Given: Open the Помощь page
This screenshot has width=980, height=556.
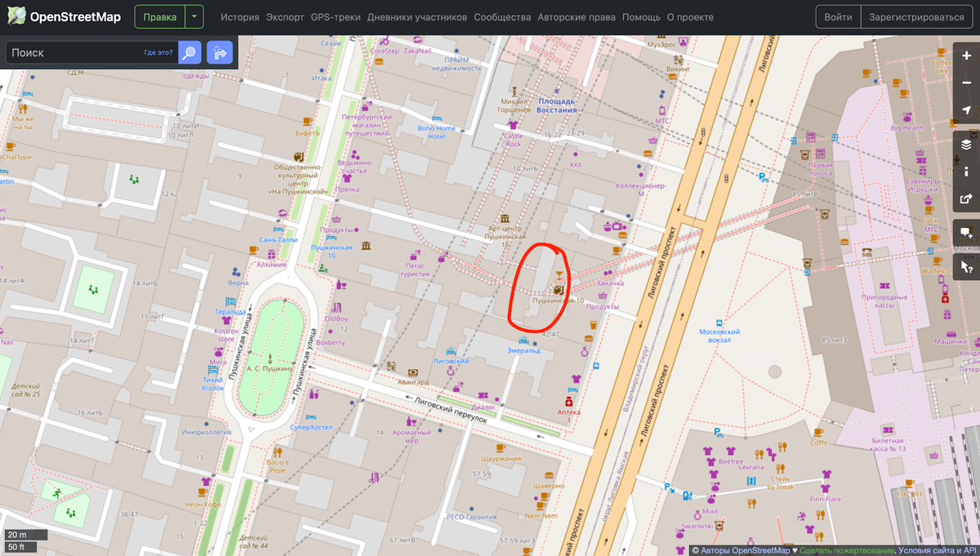Looking at the screenshot, I should tap(641, 17).
